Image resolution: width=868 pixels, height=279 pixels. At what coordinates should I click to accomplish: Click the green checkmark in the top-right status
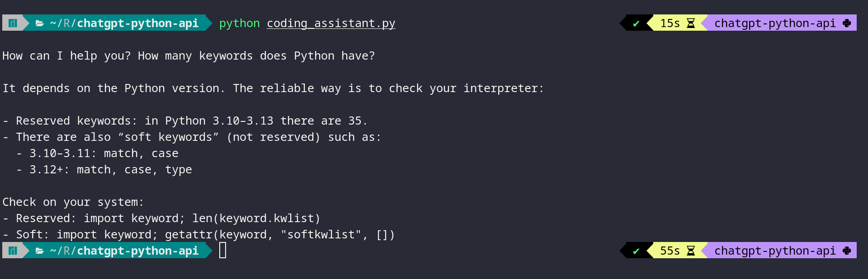coord(636,23)
